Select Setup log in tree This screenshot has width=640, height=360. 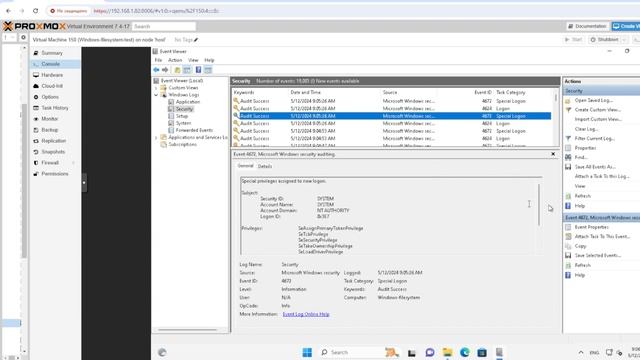coord(182,116)
